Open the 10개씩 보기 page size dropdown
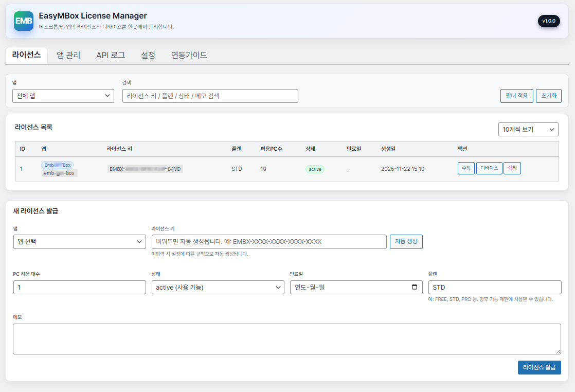This screenshot has width=575, height=392. (x=528, y=129)
